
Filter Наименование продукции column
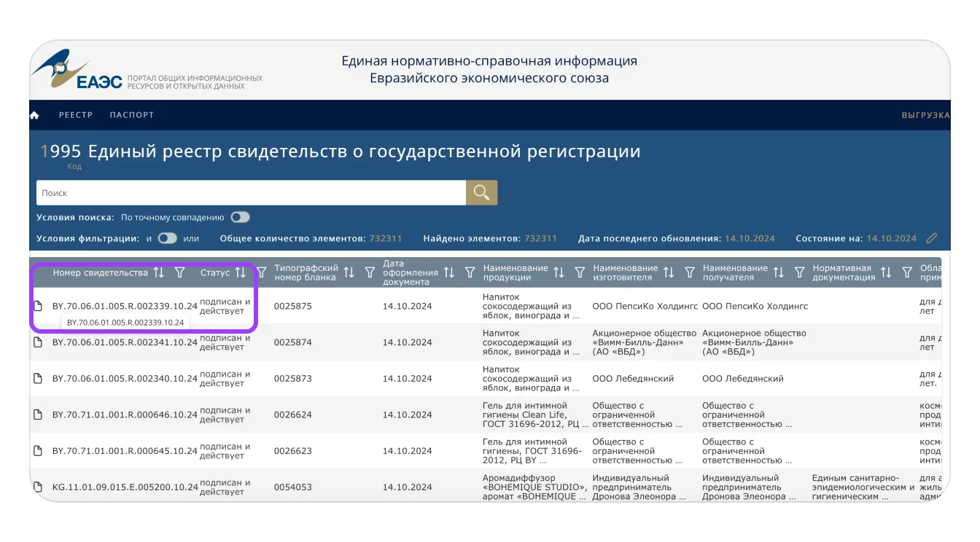click(580, 272)
